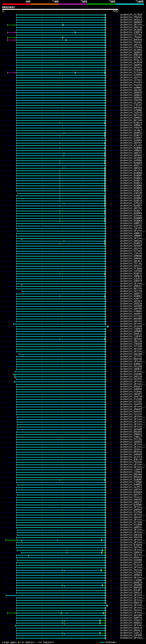Viewport: 146px width, 644px height.
Task: Select hit label UniRef100_C5KDU9
Action: click(131, 344)
